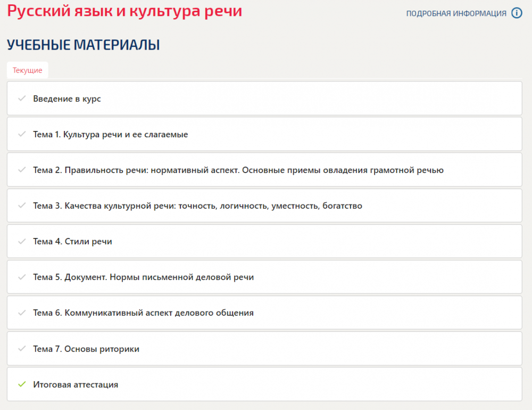Switch to the Текущие tab
The image size is (532, 410).
[x=28, y=70]
